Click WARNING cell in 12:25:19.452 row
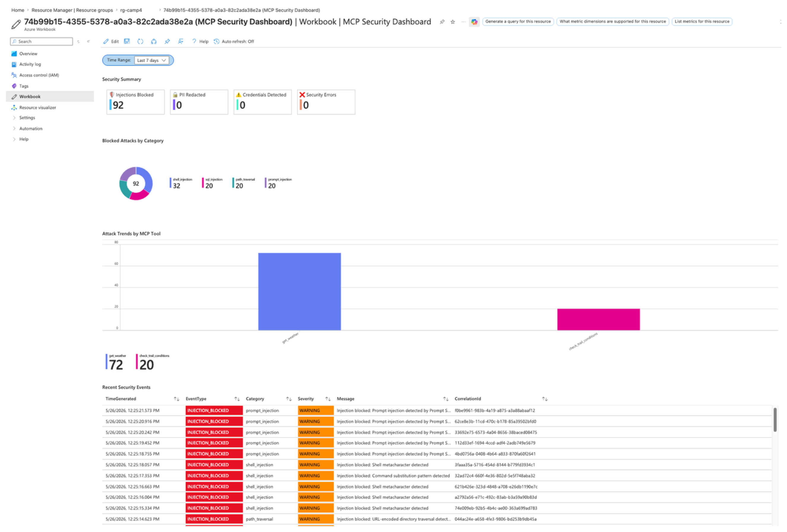This screenshot has width=787, height=532. (x=316, y=443)
